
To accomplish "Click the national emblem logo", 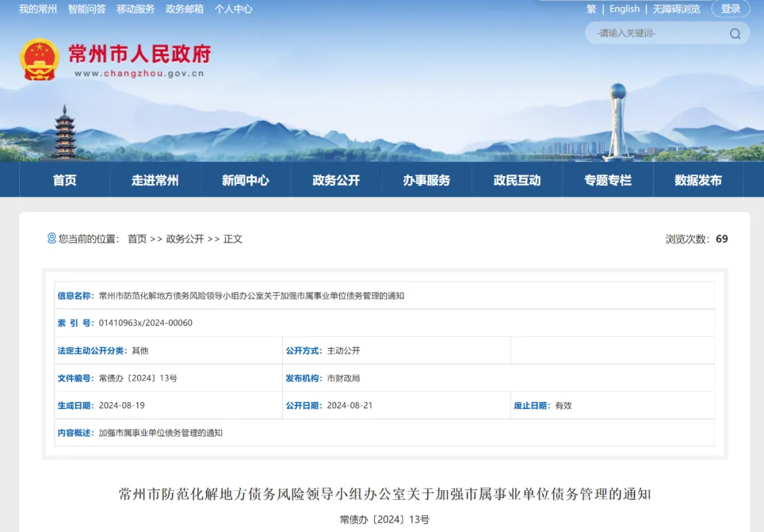I will [40, 59].
